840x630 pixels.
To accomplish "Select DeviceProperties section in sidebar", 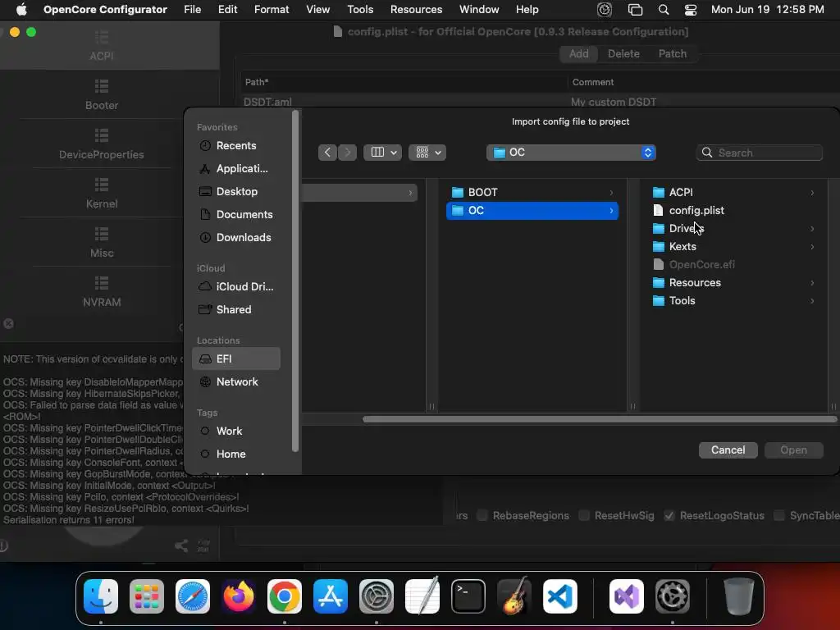I will coord(101,144).
